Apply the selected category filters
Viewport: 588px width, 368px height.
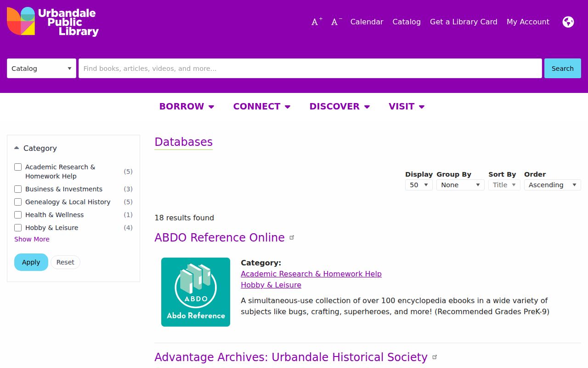[x=31, y=262]
